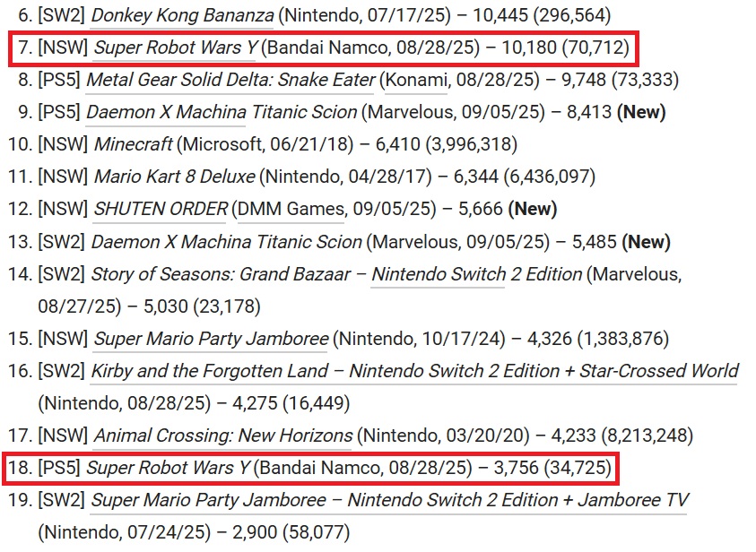Open the Donkey Kong Bananza link
This screenshot has height=552, width=756.
(x=182, y=15)
